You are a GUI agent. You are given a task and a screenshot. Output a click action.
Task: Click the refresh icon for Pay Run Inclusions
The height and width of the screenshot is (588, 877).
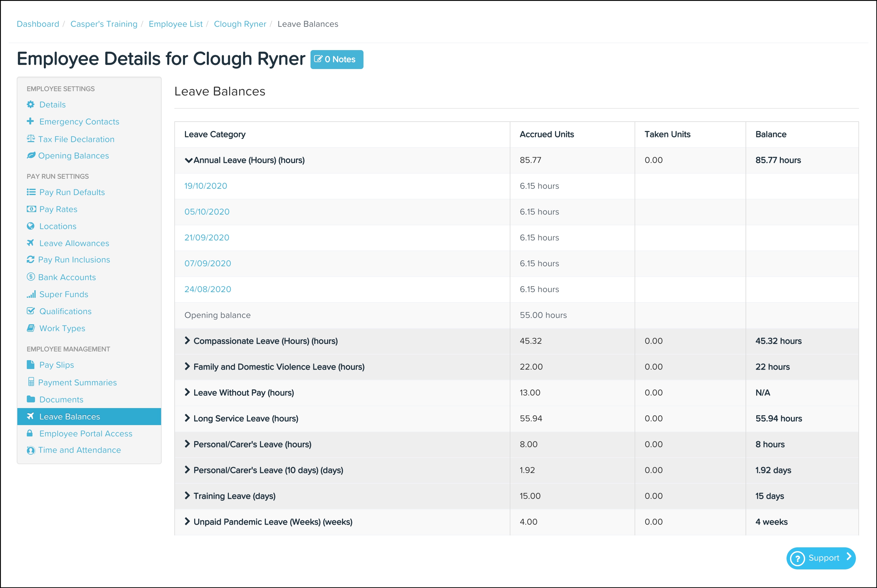click(30, 260)
